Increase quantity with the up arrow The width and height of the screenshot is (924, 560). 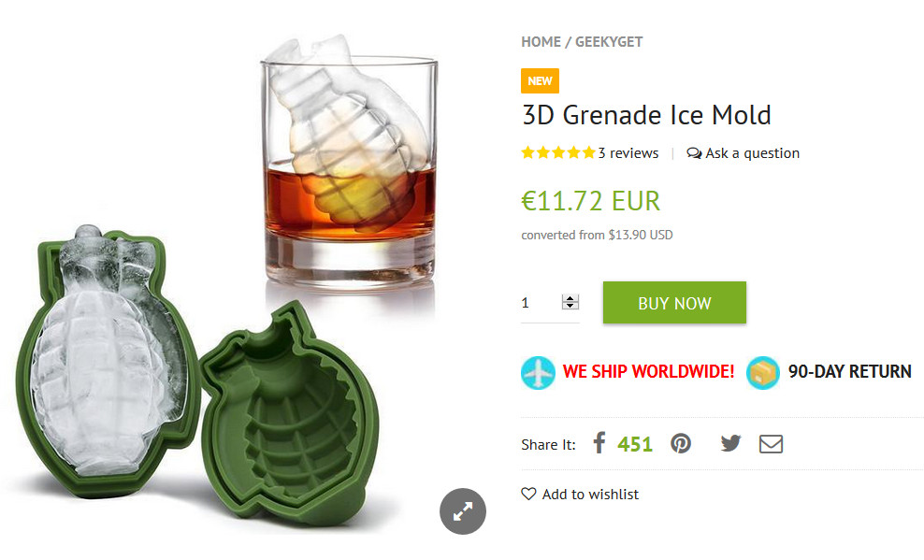click(x=570, y=298)
